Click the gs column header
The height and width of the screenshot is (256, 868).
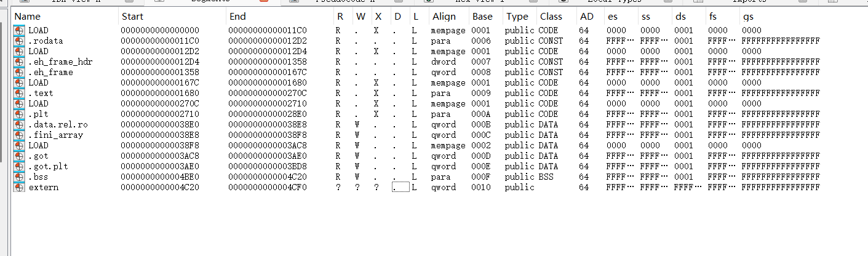[x=749, y=16]
